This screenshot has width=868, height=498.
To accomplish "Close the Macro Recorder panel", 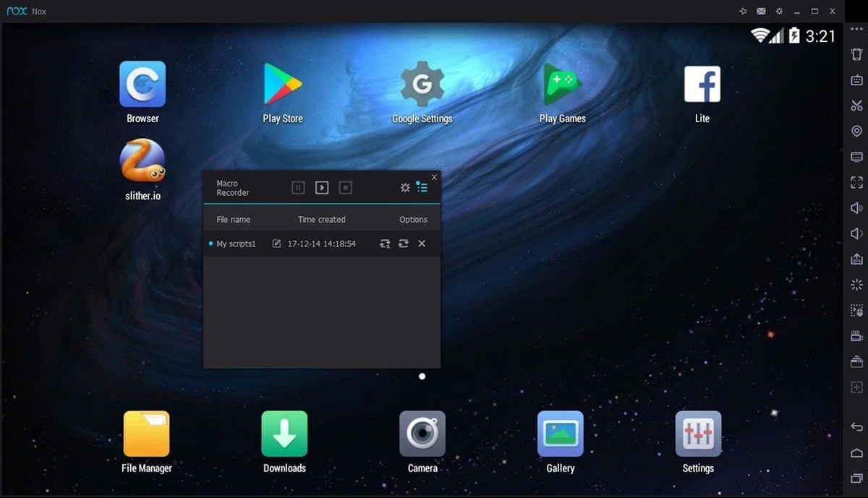I will coord(434,177).
